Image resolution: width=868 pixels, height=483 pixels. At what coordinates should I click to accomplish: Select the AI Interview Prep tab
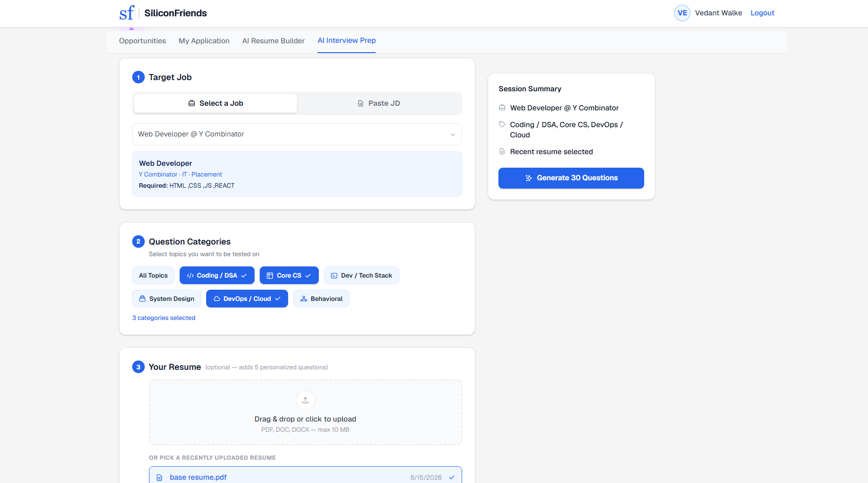point(347,41)
